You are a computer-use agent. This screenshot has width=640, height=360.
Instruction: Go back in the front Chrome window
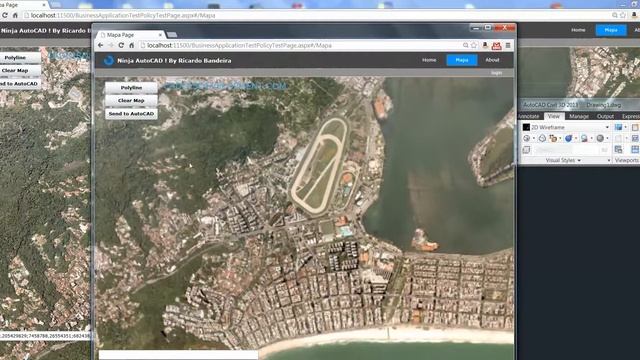(101, 45)
